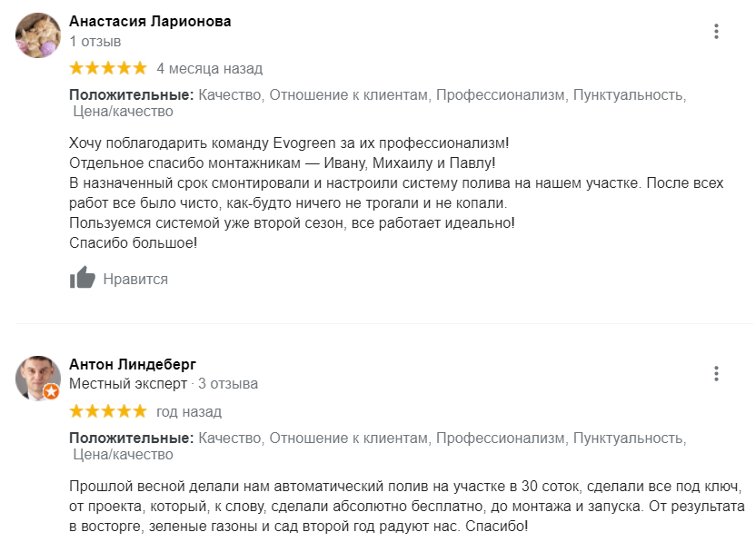Click the five-star rating beside 'год назад'
The width and height of the screenshot is (756, 542).
pyautogui.click(x=108, y=411)
